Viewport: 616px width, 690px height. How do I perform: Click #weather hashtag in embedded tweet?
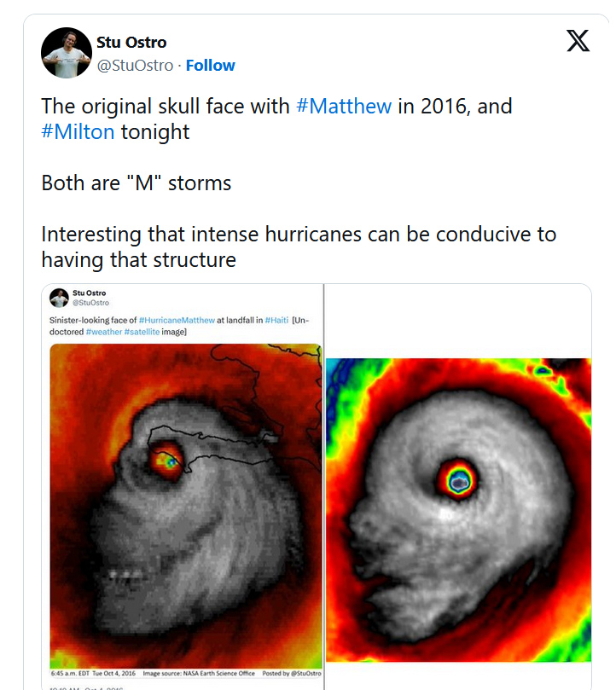click(104, 332)
